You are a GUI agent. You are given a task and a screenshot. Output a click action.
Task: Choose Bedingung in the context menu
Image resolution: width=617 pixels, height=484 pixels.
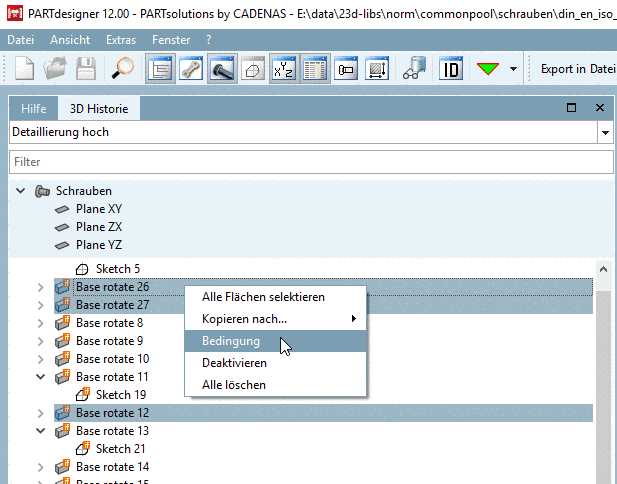(275, 341)
